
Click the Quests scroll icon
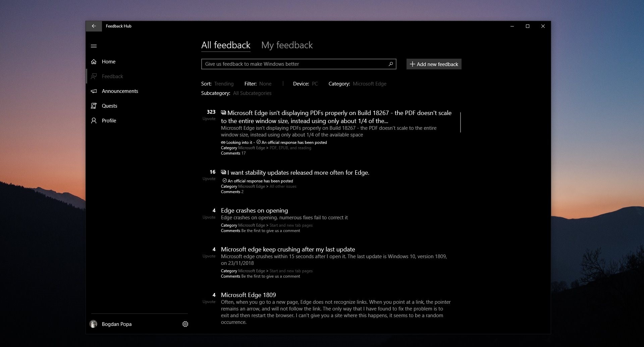(x=94, y=106)
